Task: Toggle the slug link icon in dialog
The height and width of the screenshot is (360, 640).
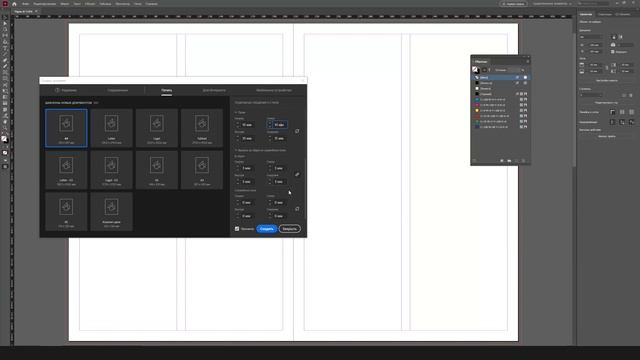Action: (x=297, y=209)
